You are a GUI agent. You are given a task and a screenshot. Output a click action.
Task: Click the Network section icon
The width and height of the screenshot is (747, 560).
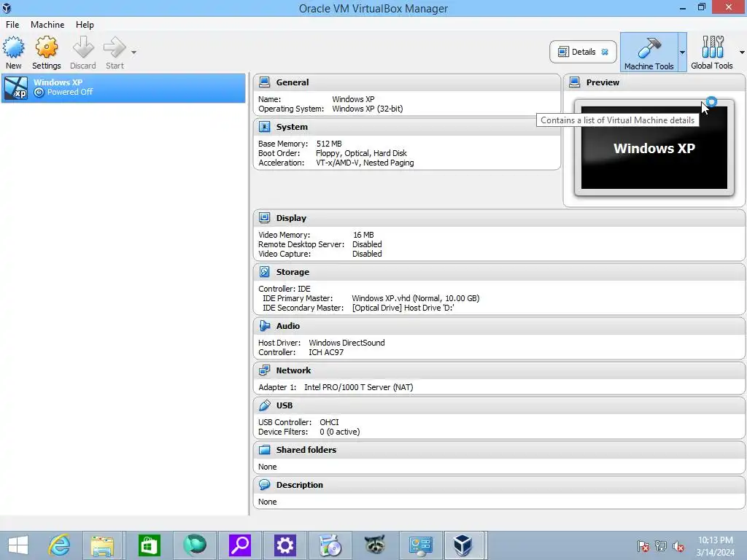(264, 370)
